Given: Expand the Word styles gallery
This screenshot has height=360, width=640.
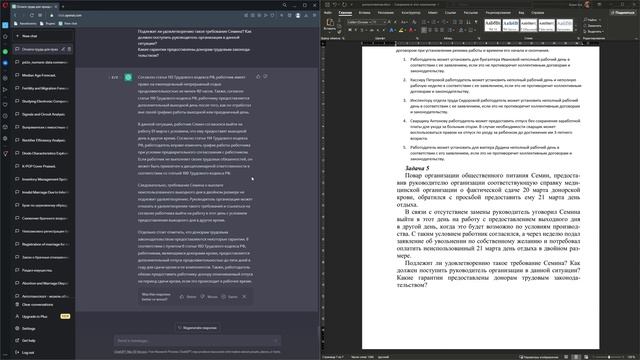Looking at the screenshot, I should click(x=576, y=29).
